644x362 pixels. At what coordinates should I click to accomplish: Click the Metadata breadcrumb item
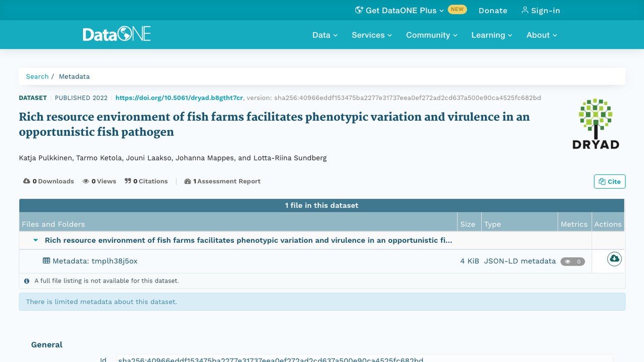[74, 76]
